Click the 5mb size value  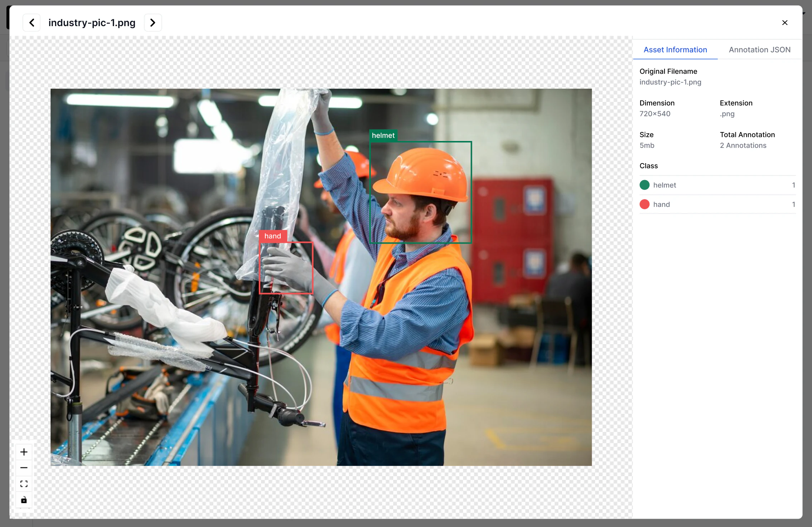647,145
